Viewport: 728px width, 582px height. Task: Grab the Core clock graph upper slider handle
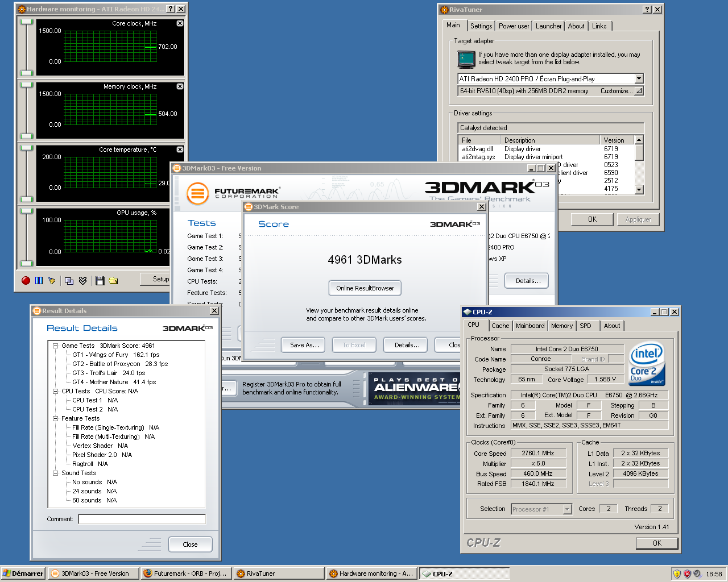tap(26, 22)
